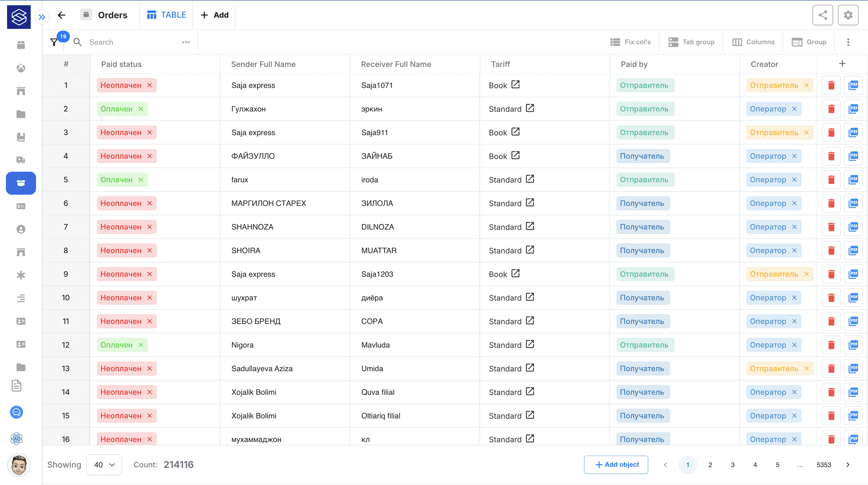Delete row 1 with the trash icon
This screenshot has height=485, width=868.
pyautogui.click(x=831, y=85)
